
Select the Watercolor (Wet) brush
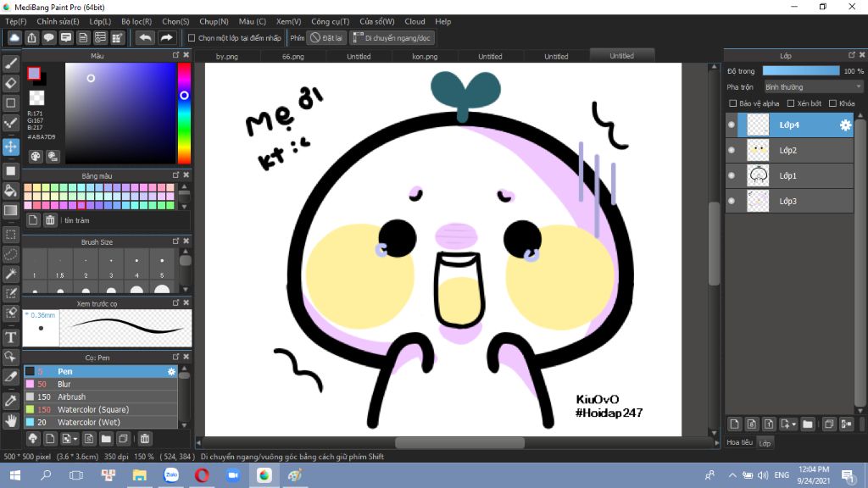click(100, 423)
